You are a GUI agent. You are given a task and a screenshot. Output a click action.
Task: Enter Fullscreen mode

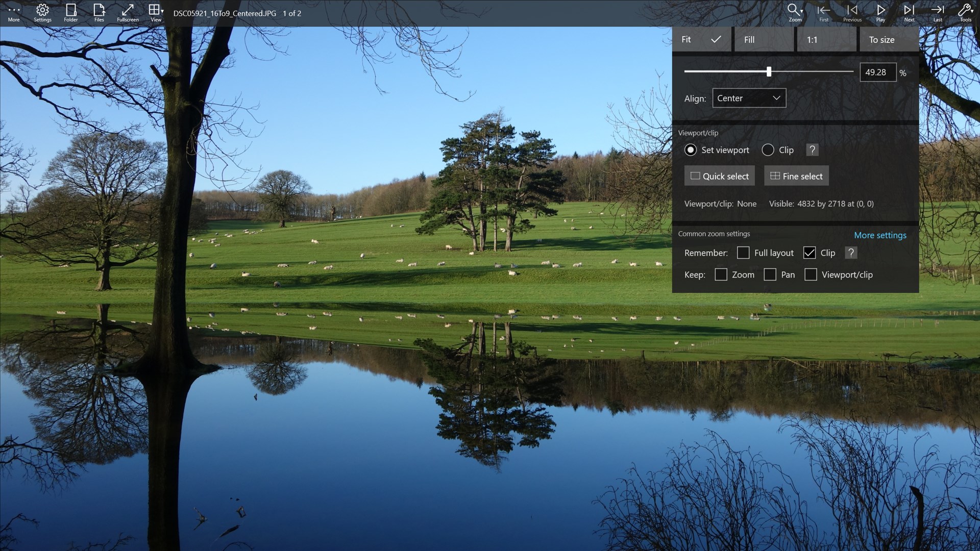pyautogui.click(x=127, y=13)
